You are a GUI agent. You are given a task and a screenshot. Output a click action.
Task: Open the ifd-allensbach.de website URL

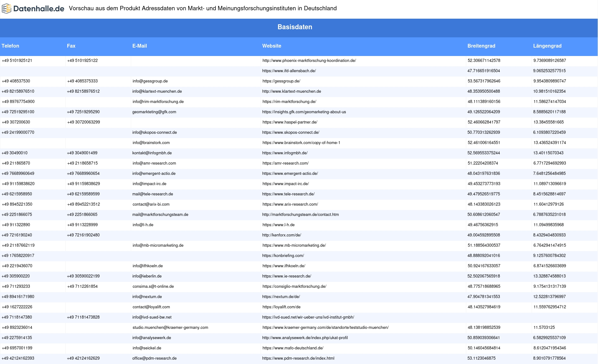tap(289, 71)
